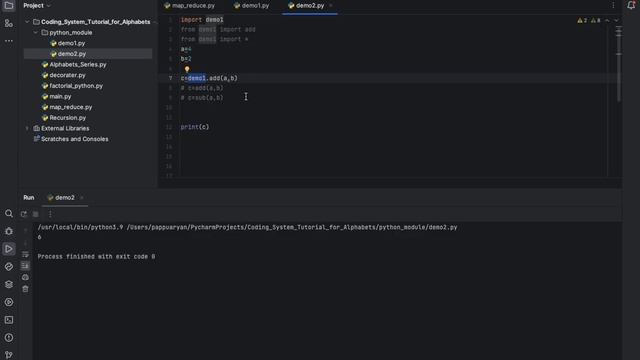Close the demo2 run tab
This screenshot has height=360, width=640.
pyautogui.click(x=82, y=198)
